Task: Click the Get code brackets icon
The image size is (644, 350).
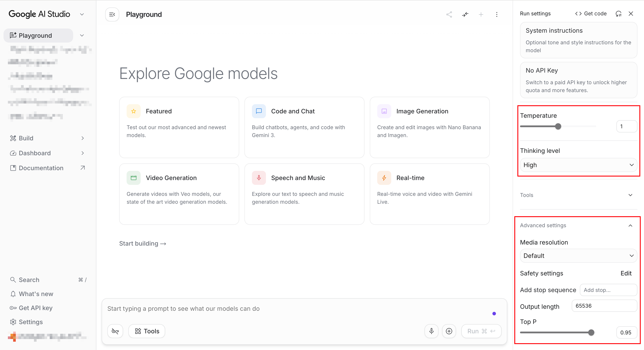Action: pyautogui.click(x=578, y=14)
